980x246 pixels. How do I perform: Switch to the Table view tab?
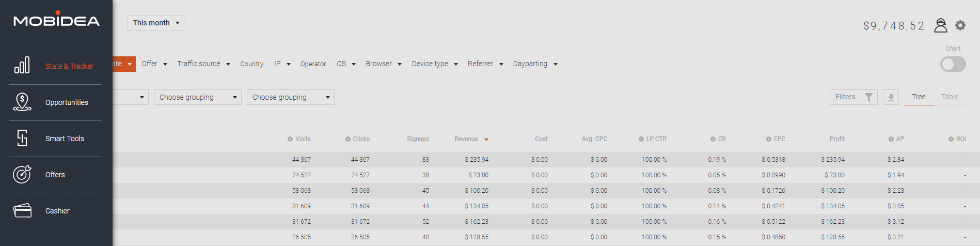pyautogui.click(x=949, y=97)
